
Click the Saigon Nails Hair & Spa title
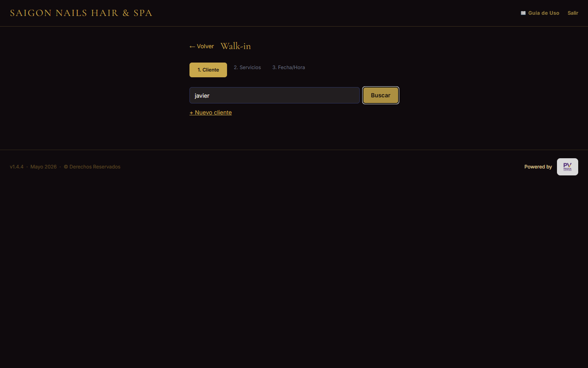coord(81,13)
